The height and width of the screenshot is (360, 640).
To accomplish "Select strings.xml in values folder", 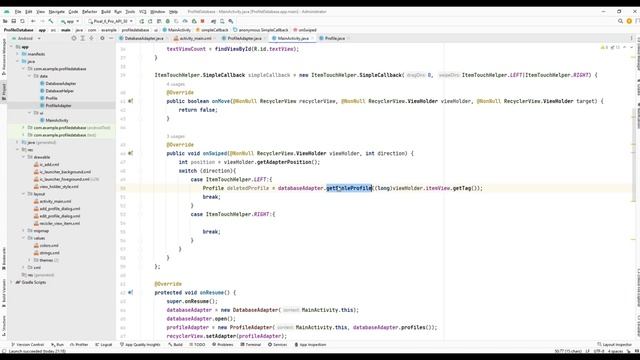I will pos(47,253).
